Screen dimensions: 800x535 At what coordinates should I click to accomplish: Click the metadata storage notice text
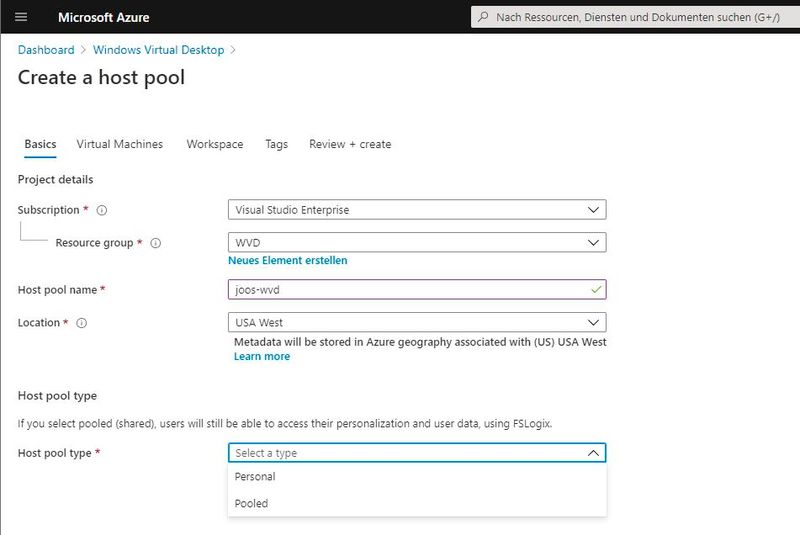[x=420, y=342]
